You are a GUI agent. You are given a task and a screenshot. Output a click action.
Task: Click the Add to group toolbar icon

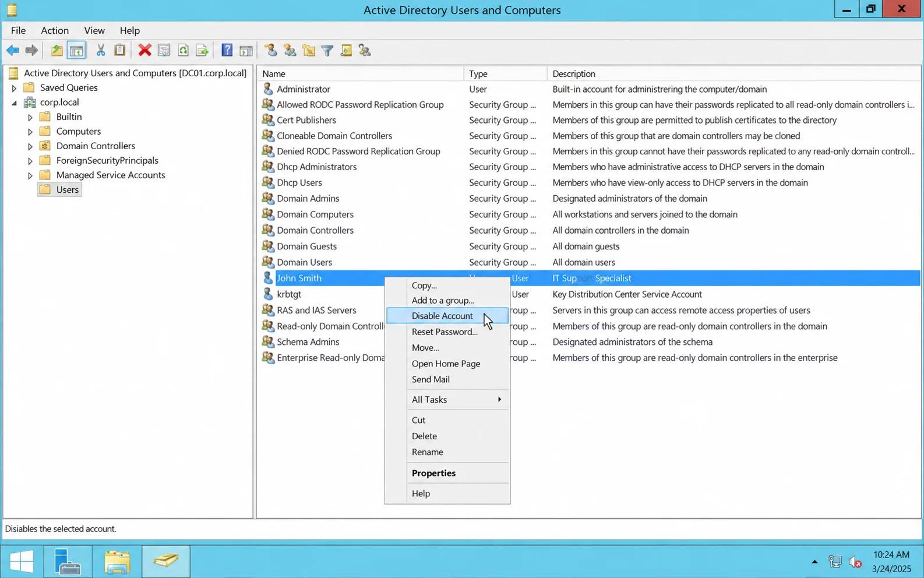coord(365,51)
